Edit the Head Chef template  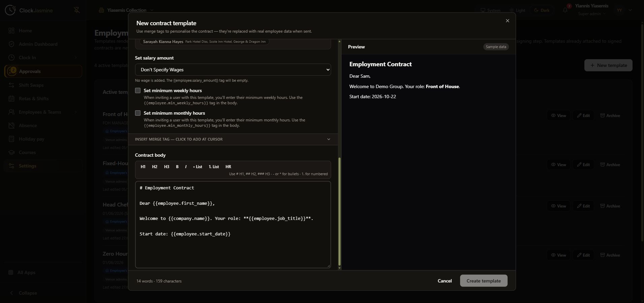pos(583,206)
